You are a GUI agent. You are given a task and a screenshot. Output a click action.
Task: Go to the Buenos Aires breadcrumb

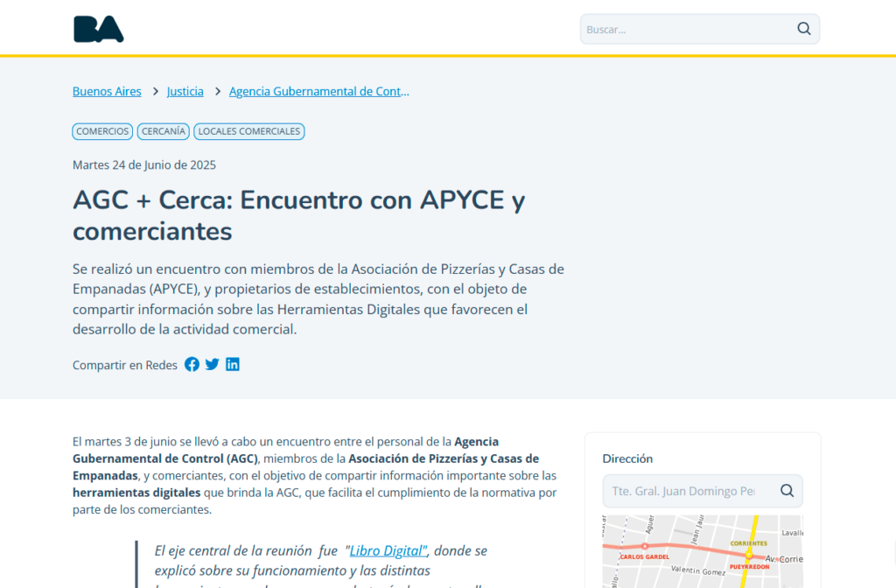pos(107,91)
